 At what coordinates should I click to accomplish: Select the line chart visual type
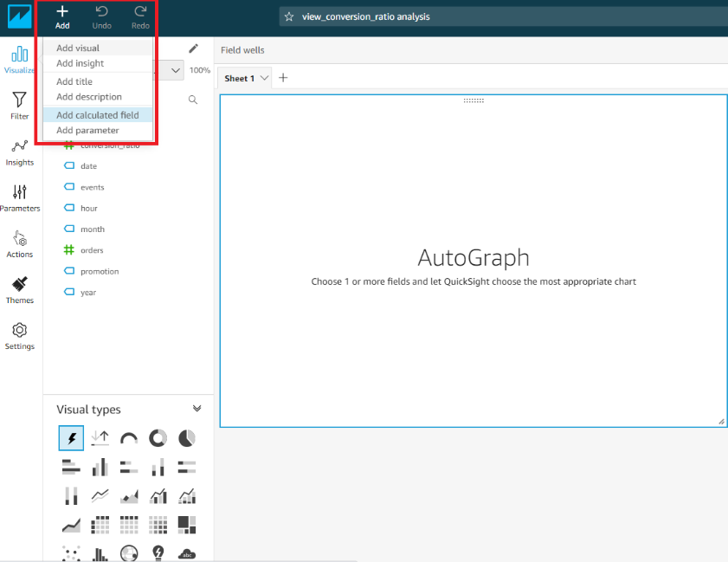(x=100, y=495)
